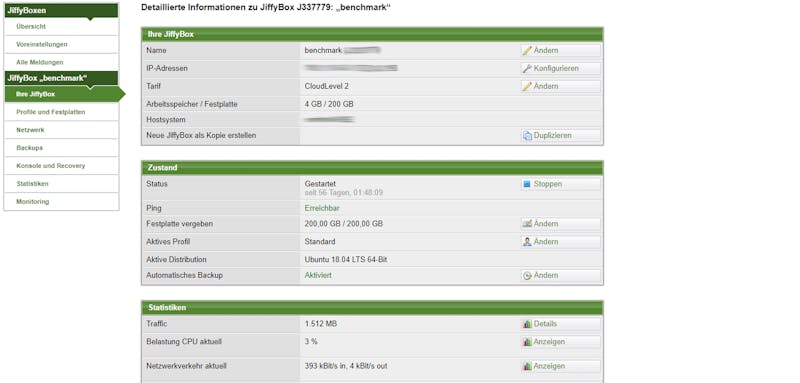
Task: Click Ändern for Automatisches Backup
Action: point(561,275)
